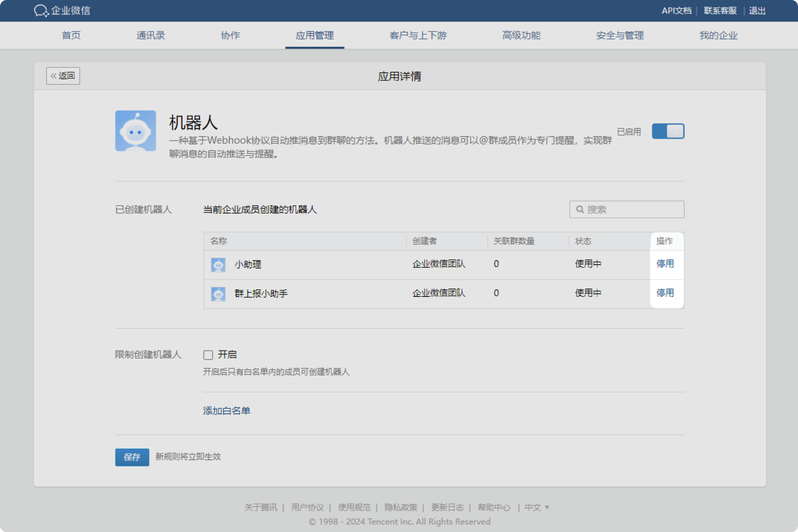Click the 关联群数量 column header
The width and height of the screenshot is (798, 532).
[x=514, y=241]
